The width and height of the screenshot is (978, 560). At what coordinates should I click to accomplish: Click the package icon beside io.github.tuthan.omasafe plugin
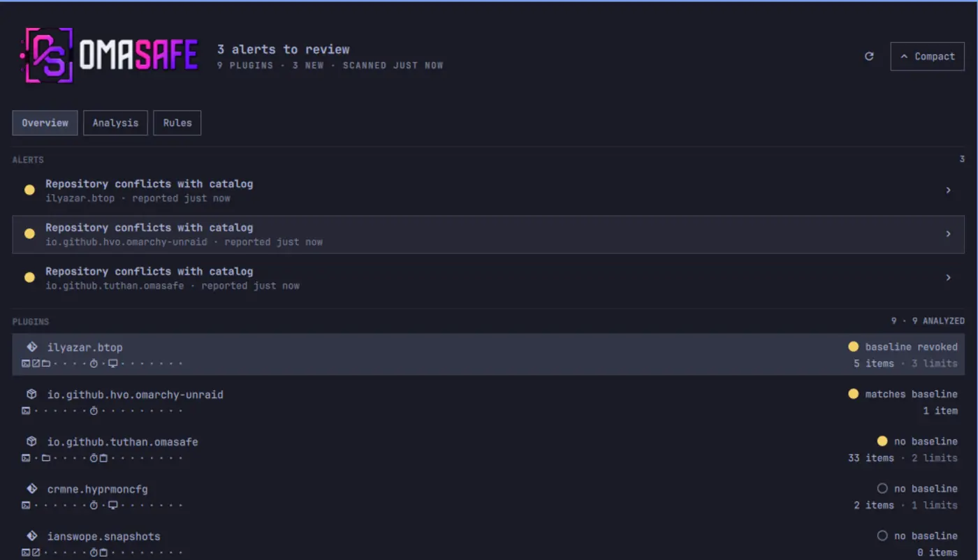point(31,442)
